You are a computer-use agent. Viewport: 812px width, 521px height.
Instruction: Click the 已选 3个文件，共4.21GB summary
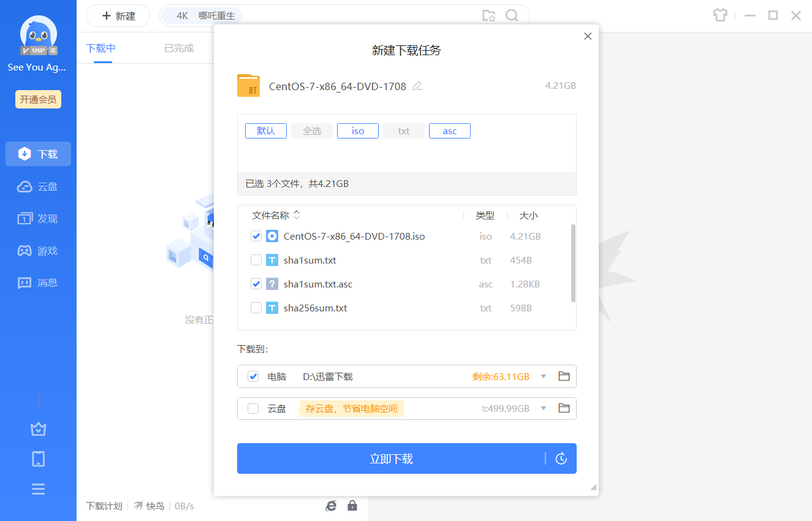297,183
